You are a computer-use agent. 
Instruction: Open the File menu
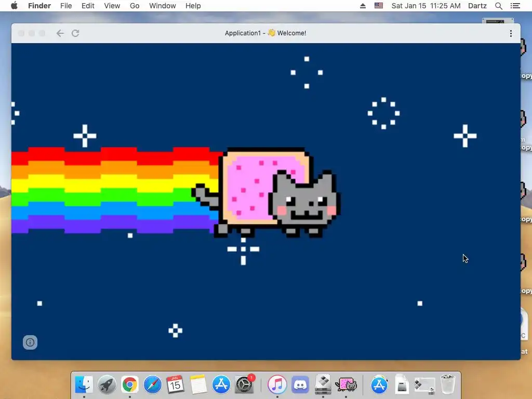[x=66, y=6]
